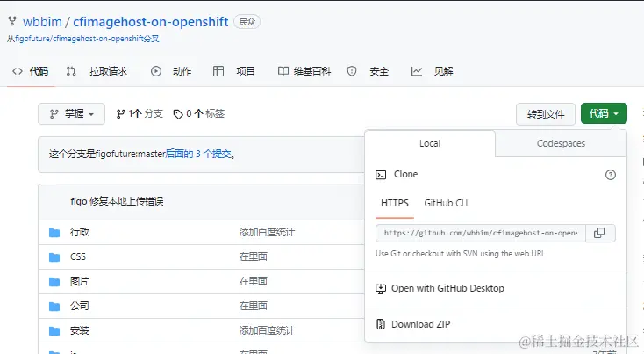
Task: Select the HTTPS clone option
Action: 395,203
